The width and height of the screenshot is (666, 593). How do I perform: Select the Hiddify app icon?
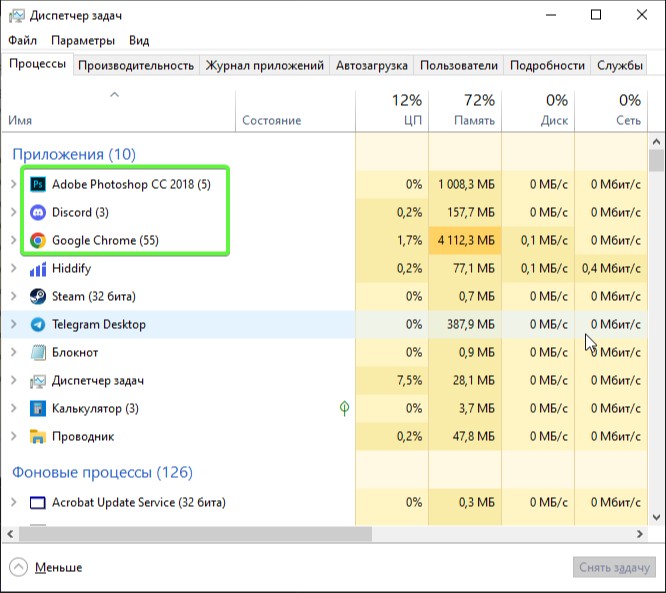pos(38,269)
